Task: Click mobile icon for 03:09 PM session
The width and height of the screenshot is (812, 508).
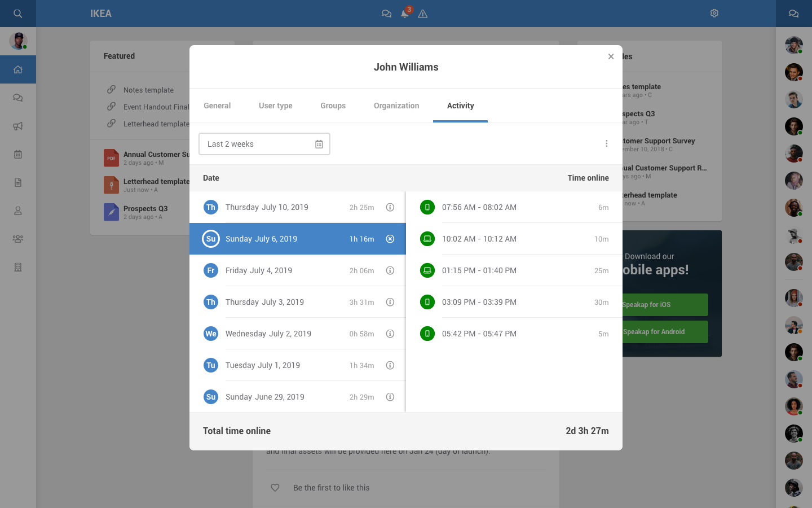Action: tap(427, 302)
